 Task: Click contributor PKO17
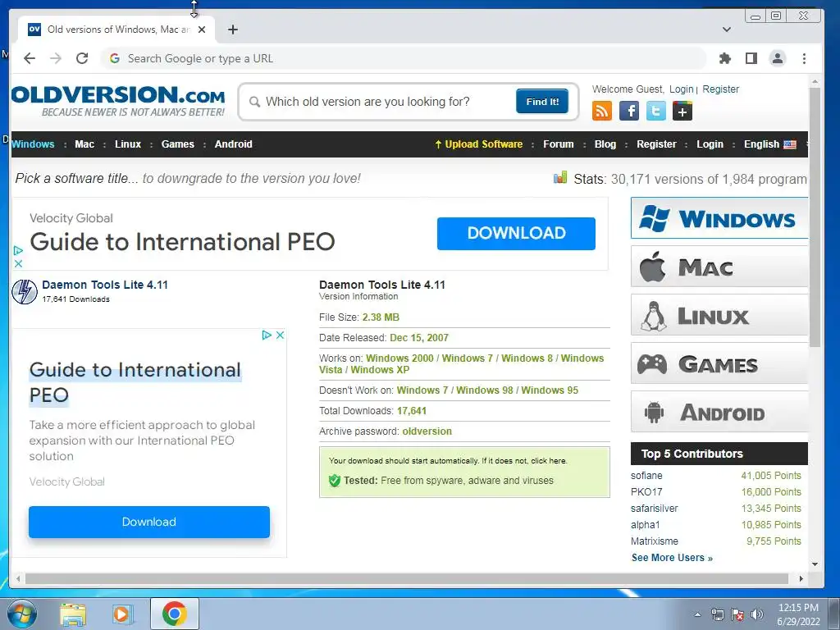(646, 492)
